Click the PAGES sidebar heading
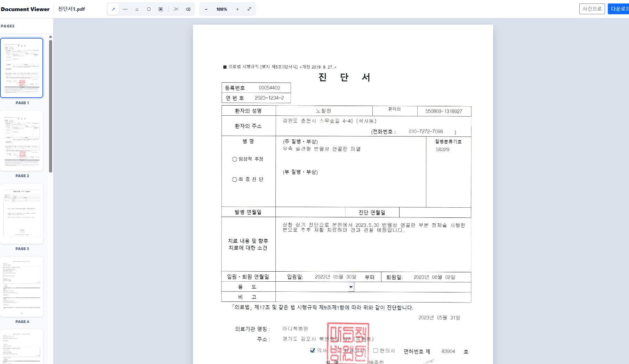 pos(8,26)
